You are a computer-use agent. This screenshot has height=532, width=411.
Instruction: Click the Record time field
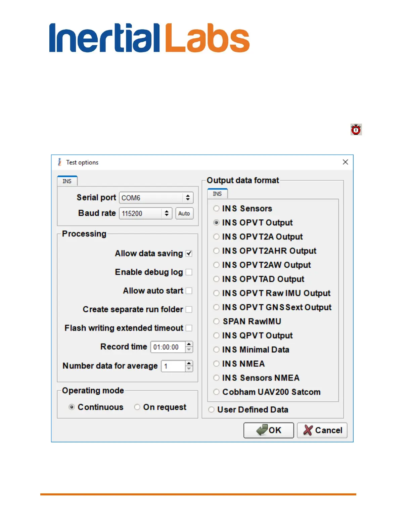[x=168, y=347]
